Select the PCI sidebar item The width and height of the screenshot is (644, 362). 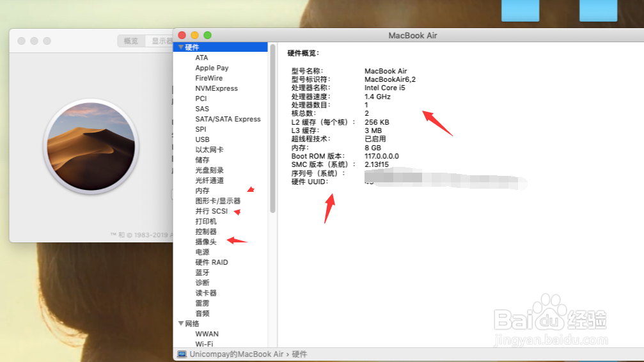click(201, 98)
